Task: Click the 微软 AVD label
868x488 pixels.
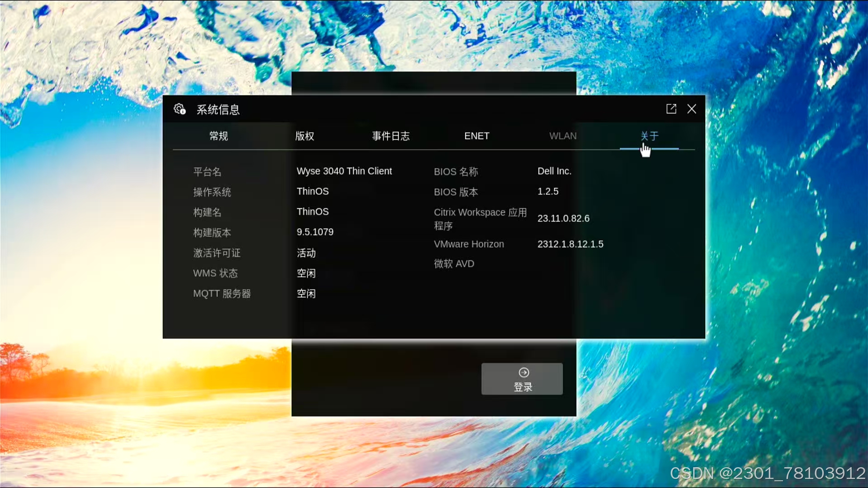Action: [x=454, y=264]
